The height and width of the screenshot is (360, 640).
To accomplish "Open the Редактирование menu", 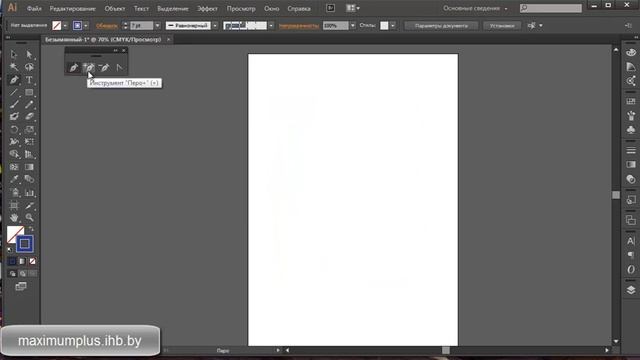I will (x=73, y=9).
